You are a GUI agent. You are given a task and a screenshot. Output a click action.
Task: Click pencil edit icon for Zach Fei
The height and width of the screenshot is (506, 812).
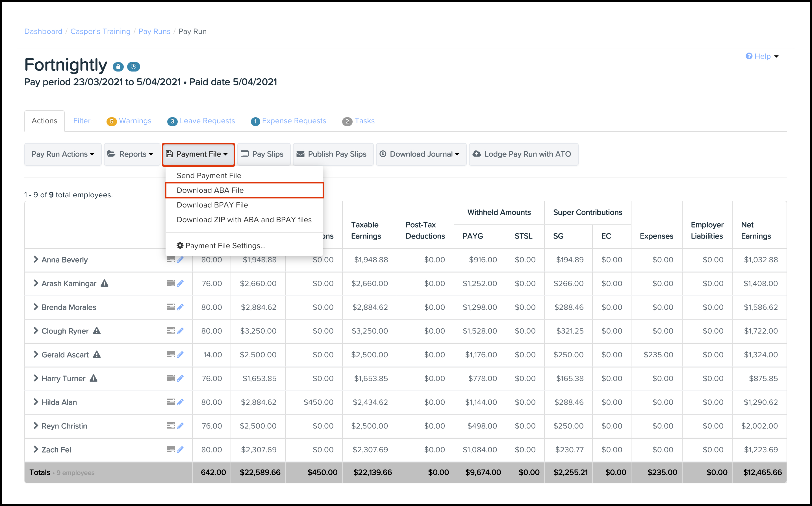180,449
